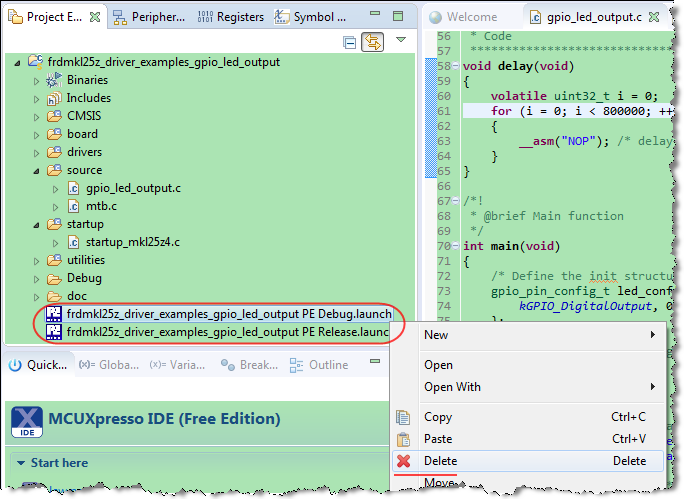
Task: Expand the drivers folder
Action: click(37, 153)
